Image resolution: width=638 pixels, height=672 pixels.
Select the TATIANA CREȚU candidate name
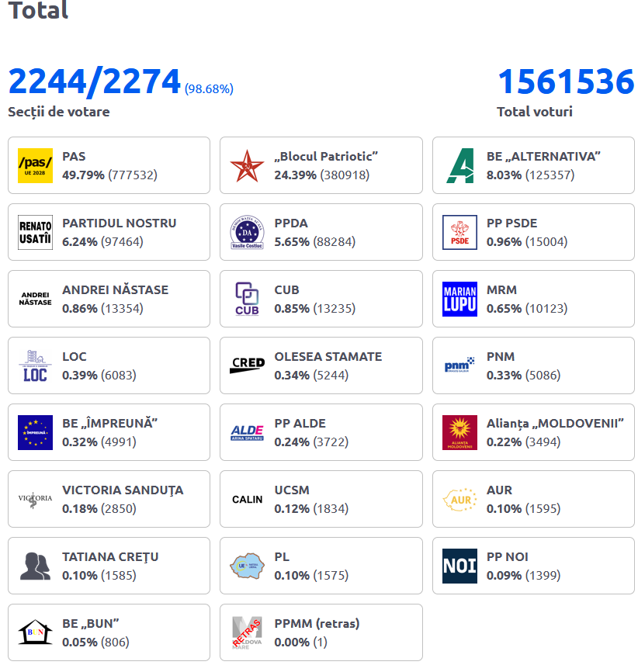tap(111, 557)
